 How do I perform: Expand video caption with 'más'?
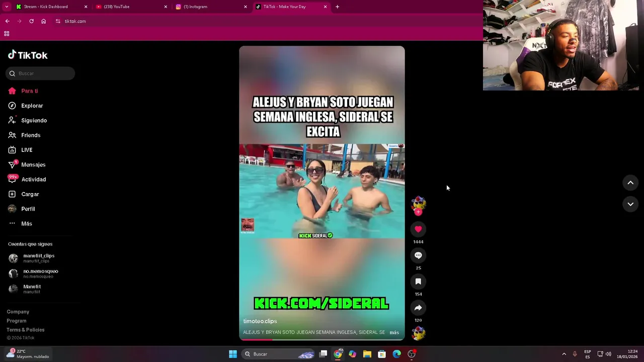(394, 332)
